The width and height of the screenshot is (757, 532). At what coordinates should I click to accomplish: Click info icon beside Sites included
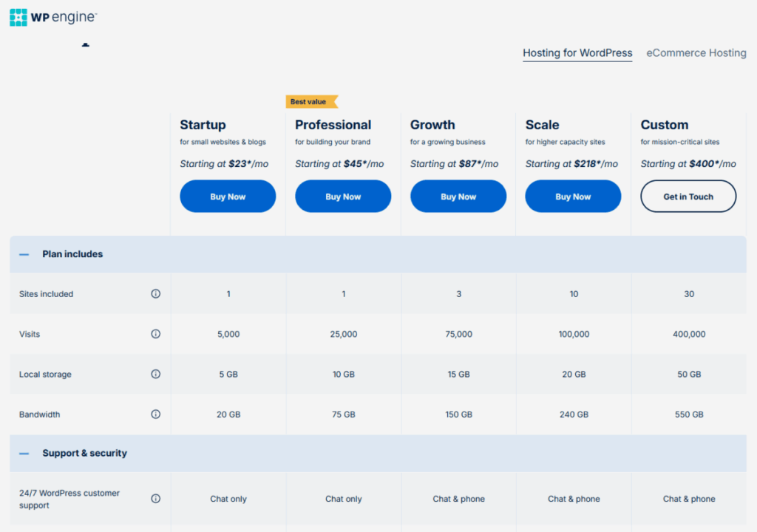tap(155, 294)
